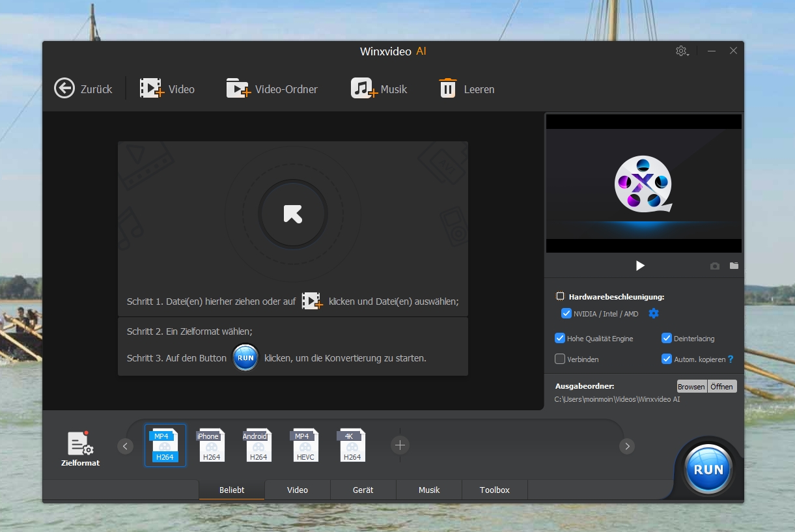795x532 pixels.
Task: Toggle Autom. kopieren checkbox
Action: click(667, 359)
